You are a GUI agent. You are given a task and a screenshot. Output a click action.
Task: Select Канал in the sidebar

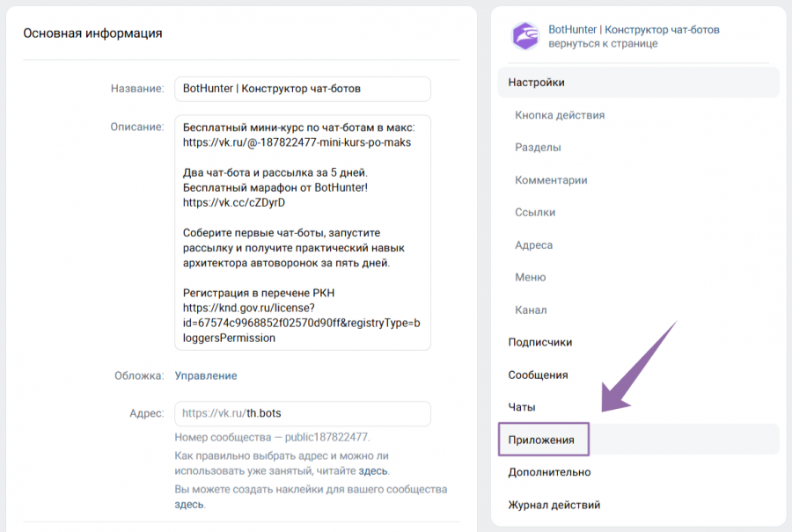(x=531, y=310)
